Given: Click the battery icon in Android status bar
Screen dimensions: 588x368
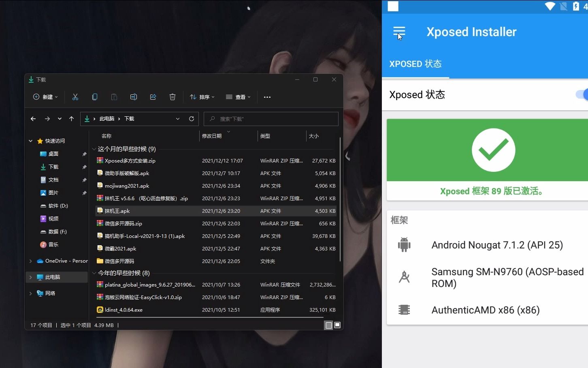Looking at the screenshot, I should point(576,6).
